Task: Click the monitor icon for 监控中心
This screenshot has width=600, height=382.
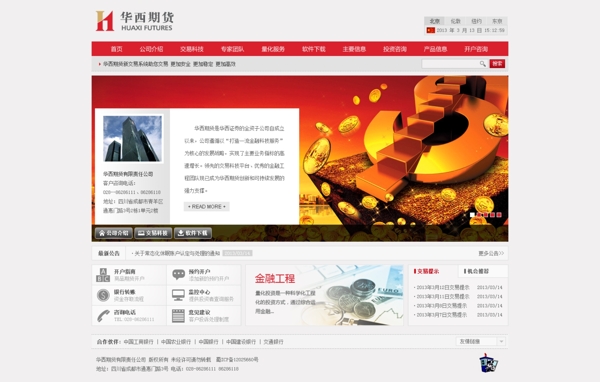Action: click(x=178, y=295)
